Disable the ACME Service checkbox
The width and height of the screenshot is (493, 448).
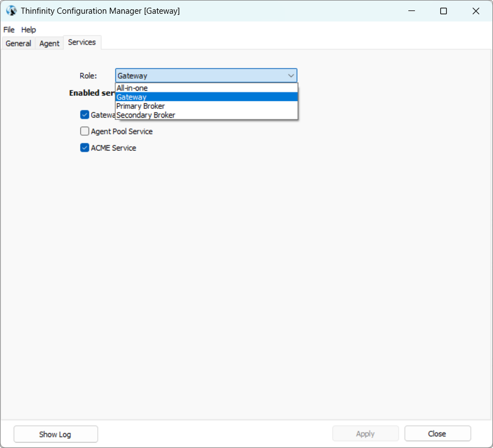85,147
